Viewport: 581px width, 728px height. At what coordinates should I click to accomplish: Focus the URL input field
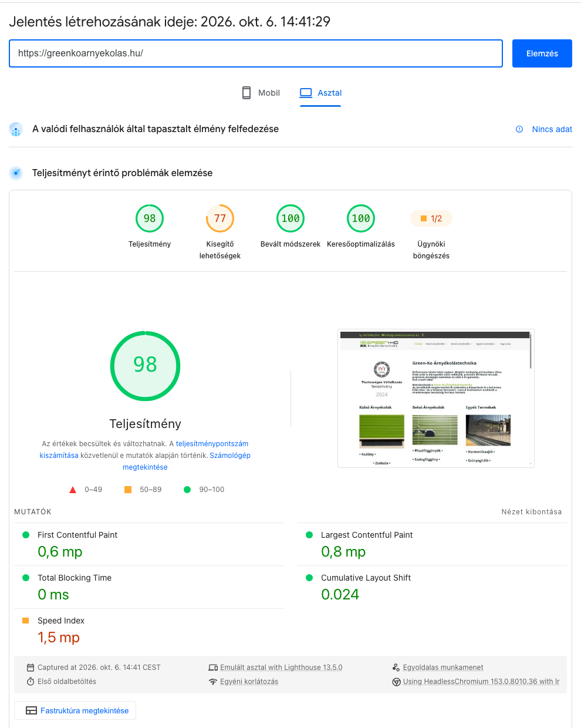(x=256, y=53)
